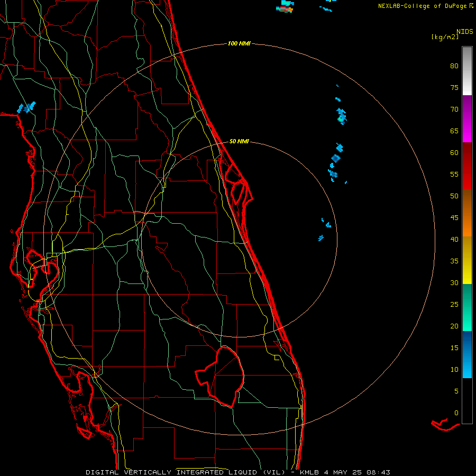Click the scale value 35
476x476 pixels.
click(454, 261)
